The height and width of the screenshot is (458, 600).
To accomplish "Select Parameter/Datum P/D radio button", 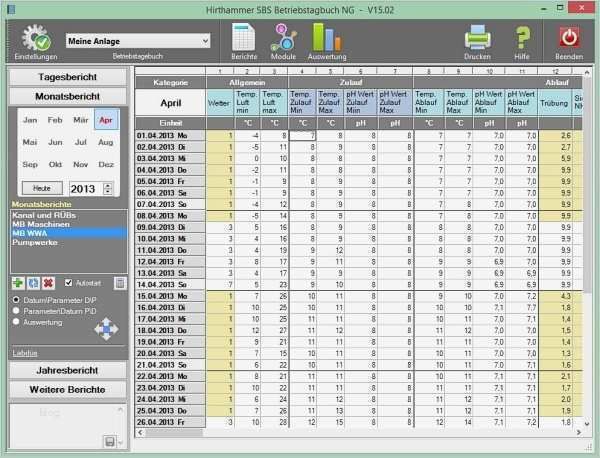I will click(x=16, y=311).
